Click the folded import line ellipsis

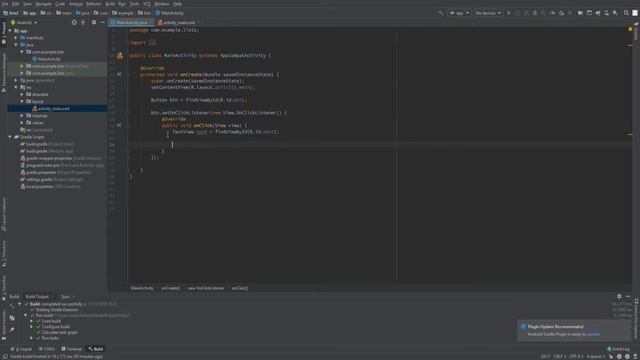tap(152, 42)
